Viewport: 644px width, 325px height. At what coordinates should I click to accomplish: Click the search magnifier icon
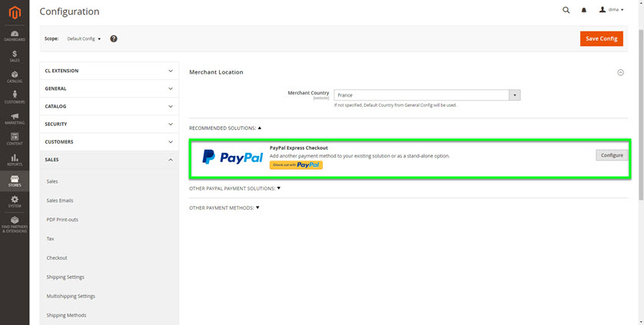pos(566,10)
